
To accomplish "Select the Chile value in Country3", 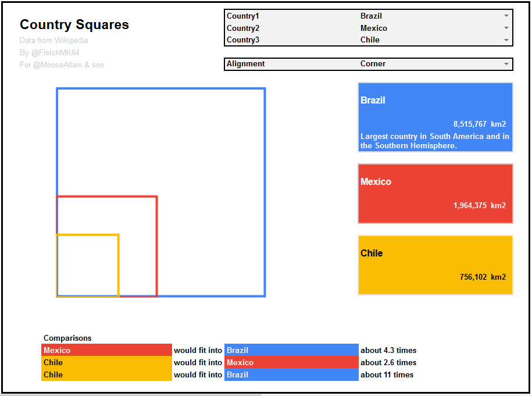I will pos(370,40).
